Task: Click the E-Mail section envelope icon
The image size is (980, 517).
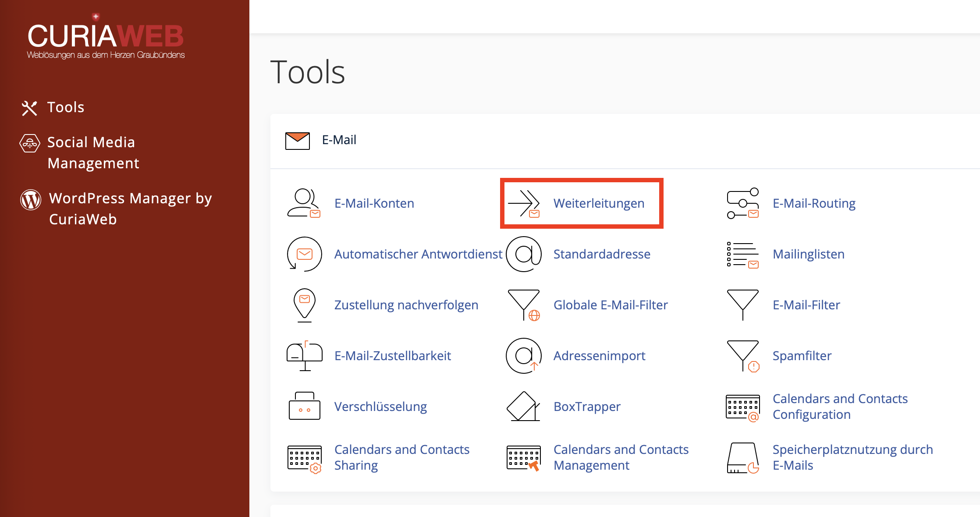Action: 298,141
